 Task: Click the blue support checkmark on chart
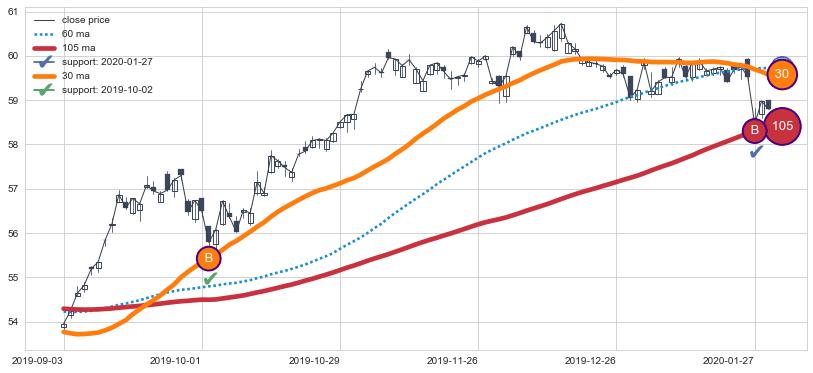756,151
